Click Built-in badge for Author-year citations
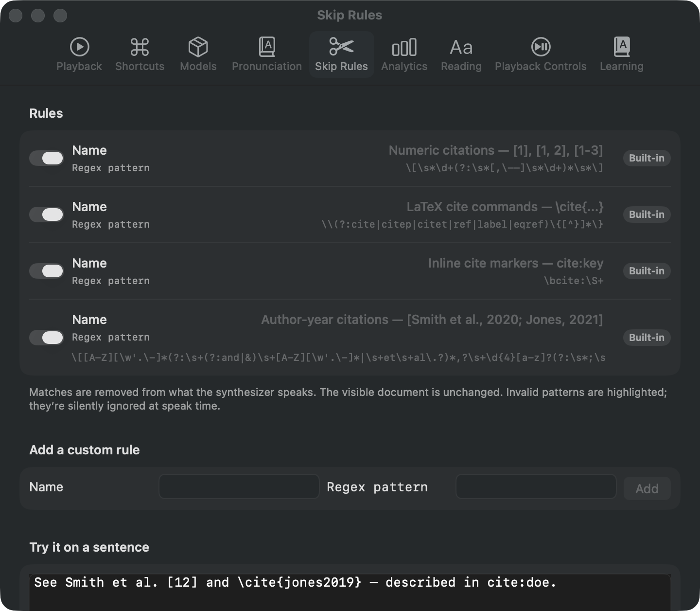Screen dimensions: 700x611 [x=647, y=338]
